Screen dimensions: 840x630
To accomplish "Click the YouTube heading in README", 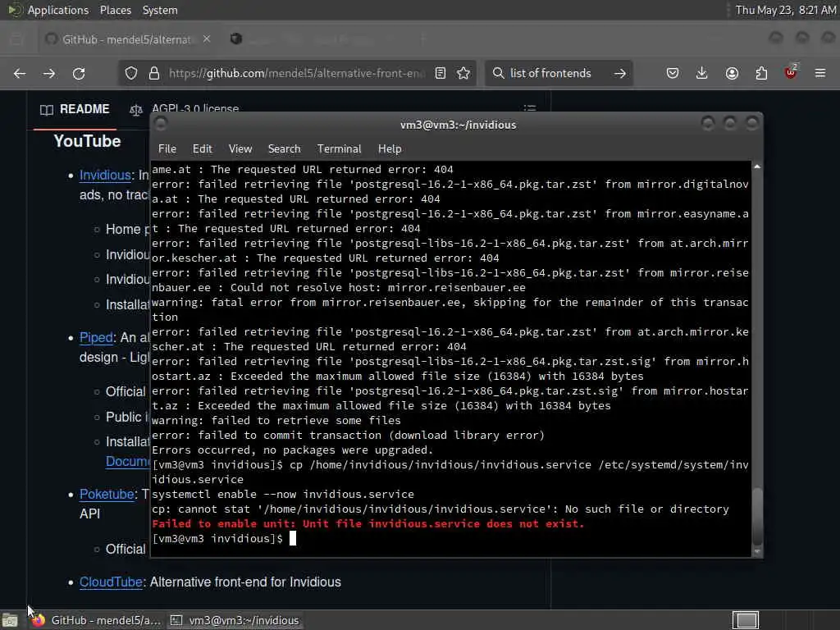I will (87, 141).
